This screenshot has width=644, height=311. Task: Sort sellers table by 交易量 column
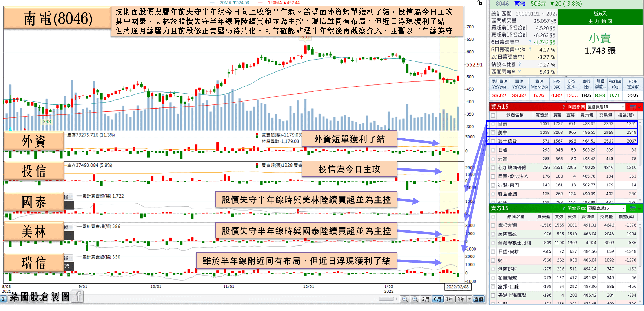[606, 217]
